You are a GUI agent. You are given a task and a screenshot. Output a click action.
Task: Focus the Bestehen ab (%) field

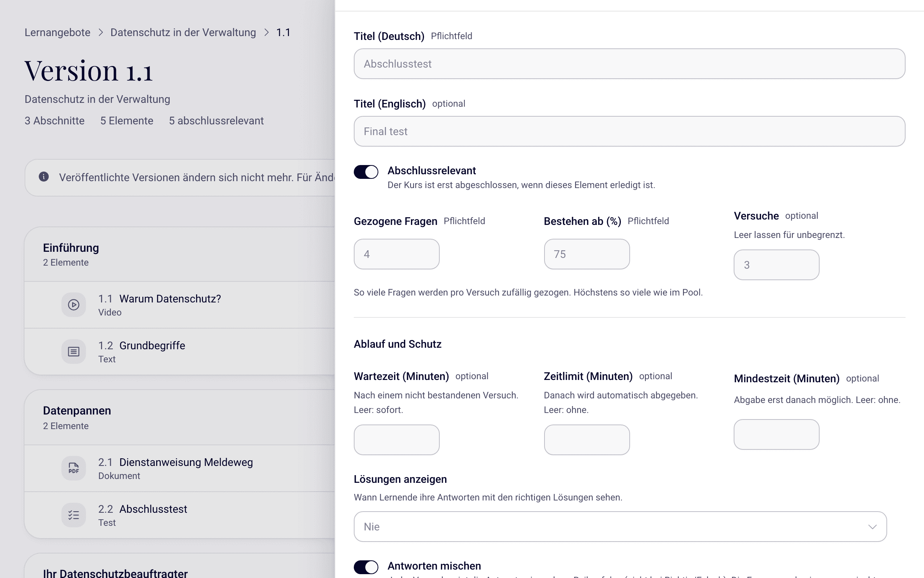pyautogui.click(x=587, y=254)
